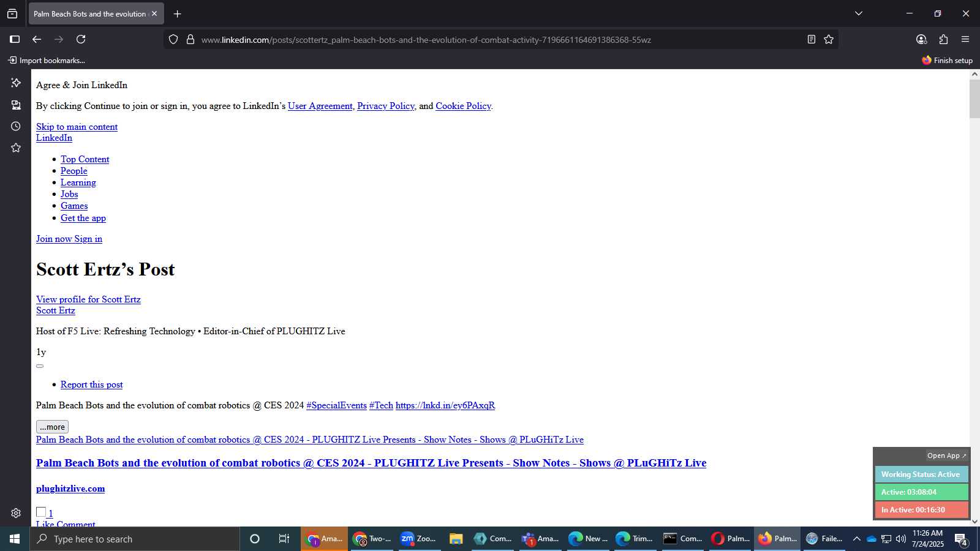Open the #Tech hashtag link

tap(381, 405)
